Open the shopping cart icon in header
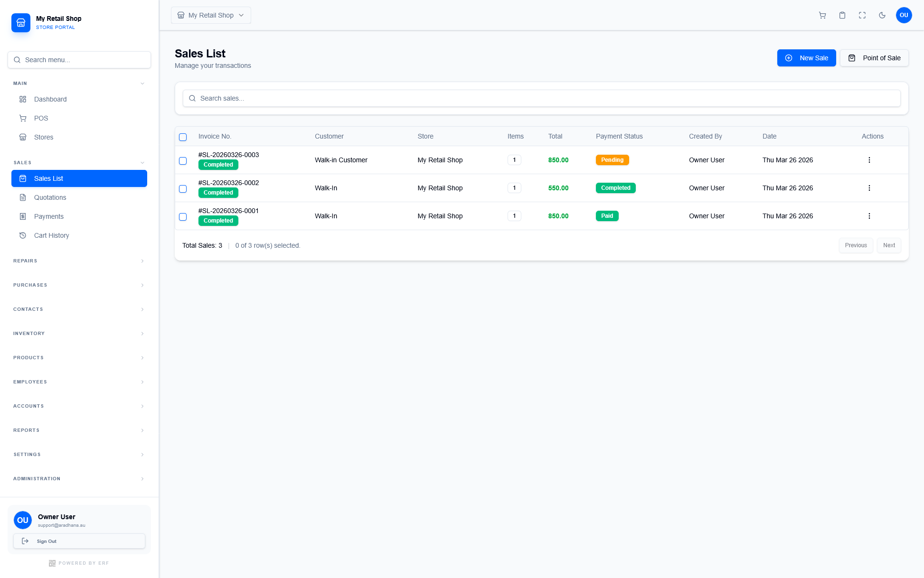 click(822, 15)
